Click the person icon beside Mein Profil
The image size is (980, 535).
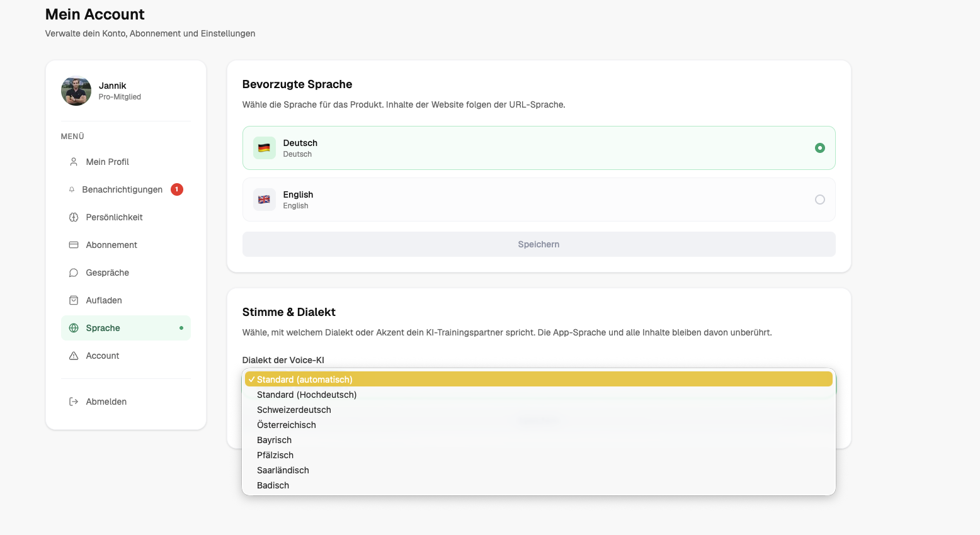click(74, 162)
